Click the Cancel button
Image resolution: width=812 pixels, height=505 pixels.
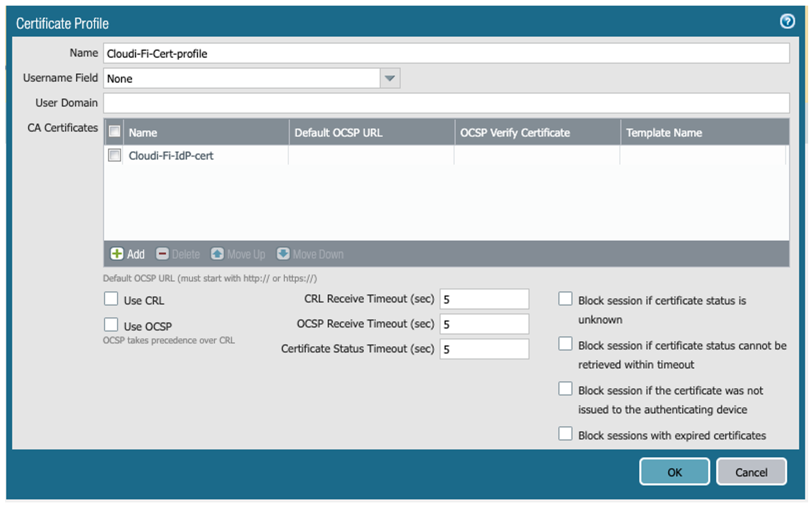751,472
